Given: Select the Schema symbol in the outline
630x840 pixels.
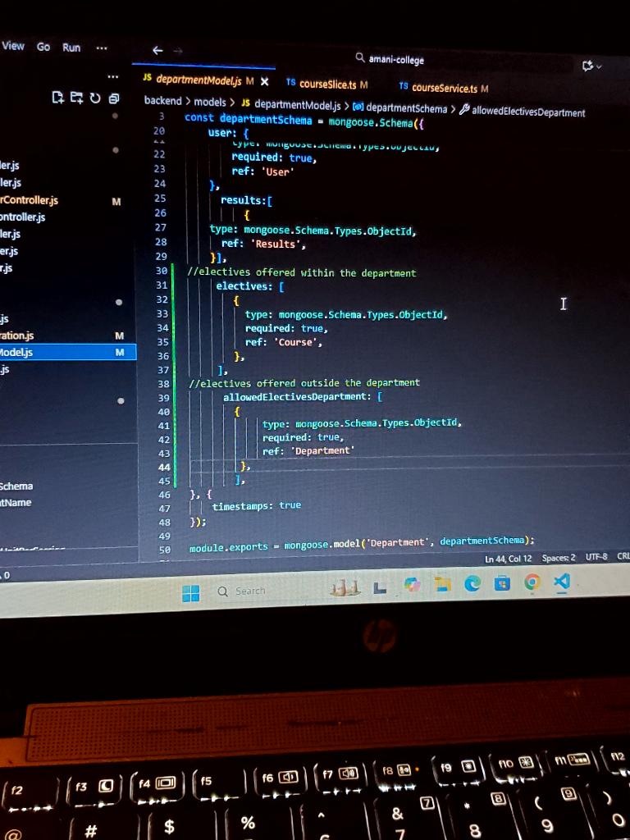Looking at the screenshot, I should coord(16,486).
